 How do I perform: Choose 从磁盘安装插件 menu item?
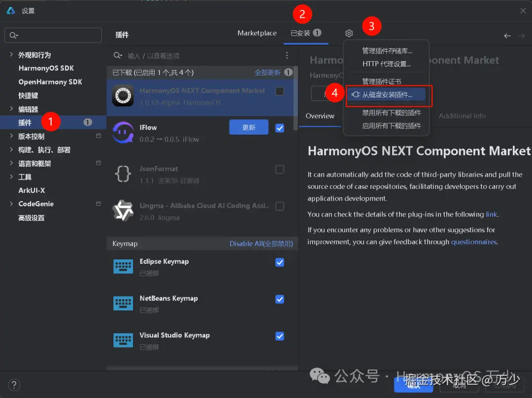pos(386,94)
